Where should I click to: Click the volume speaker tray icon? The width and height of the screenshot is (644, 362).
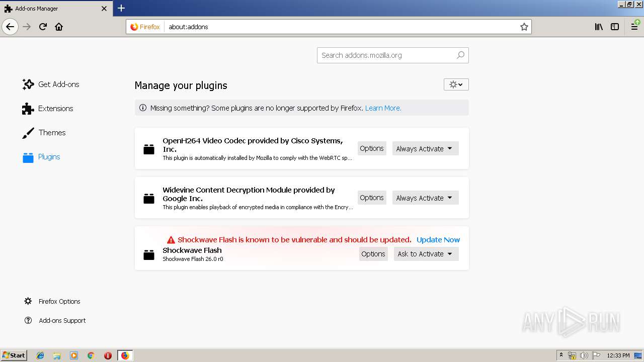(584, 355)
